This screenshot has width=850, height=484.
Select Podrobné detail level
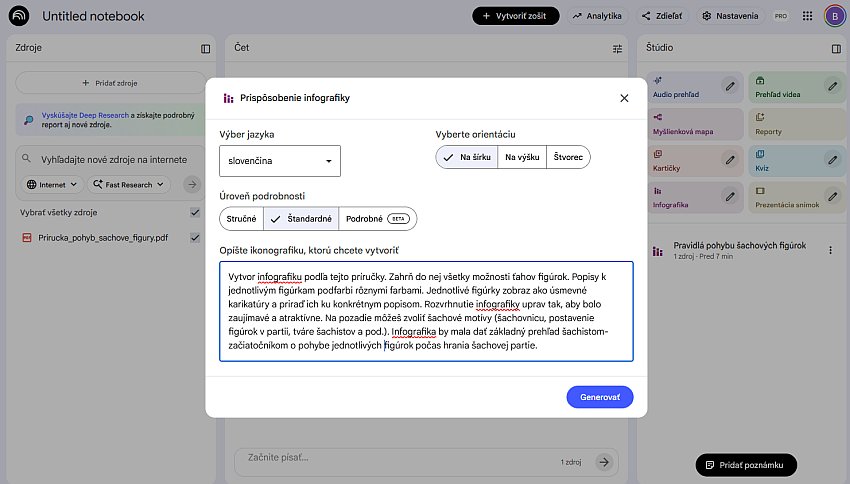coord(377,218)
